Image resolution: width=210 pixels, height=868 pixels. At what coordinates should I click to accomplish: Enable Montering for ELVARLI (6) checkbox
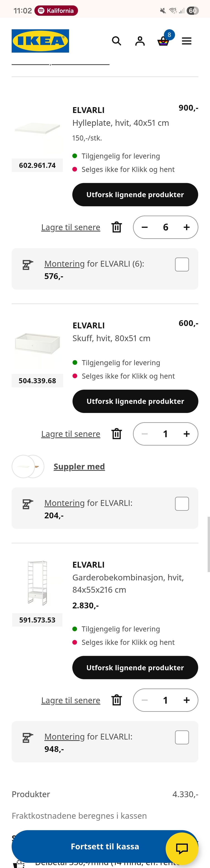coord(182,264)
